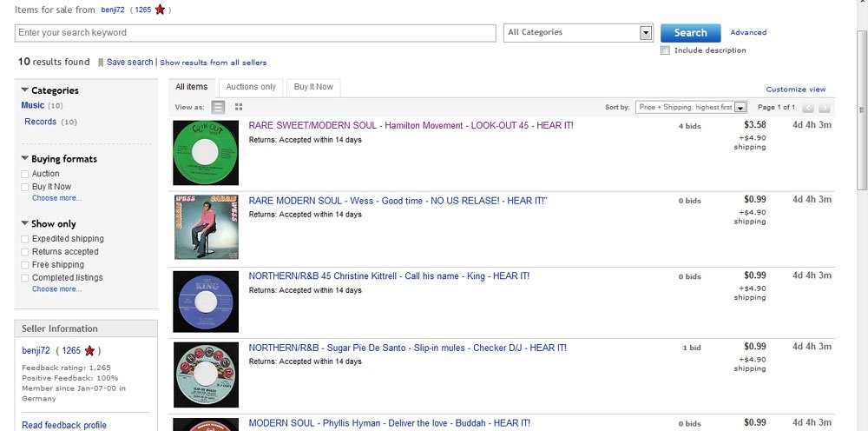Open Records subcategory link
Screen dimensions: 868x431
(41, 122)
